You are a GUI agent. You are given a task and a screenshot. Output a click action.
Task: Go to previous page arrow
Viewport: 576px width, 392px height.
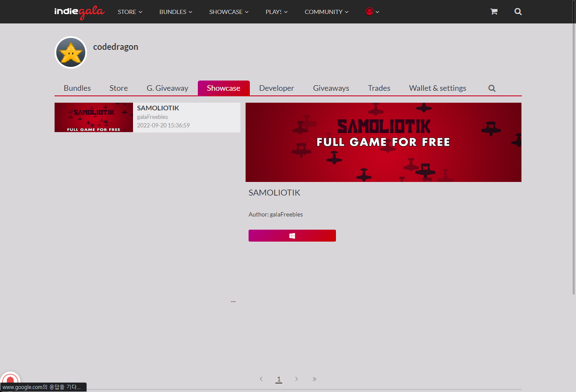(x=261, y=379)
